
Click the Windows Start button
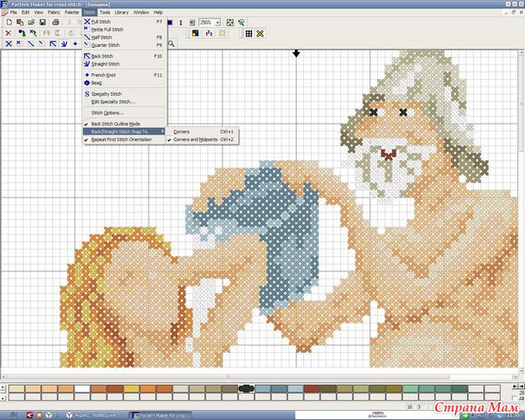[13, 416]
